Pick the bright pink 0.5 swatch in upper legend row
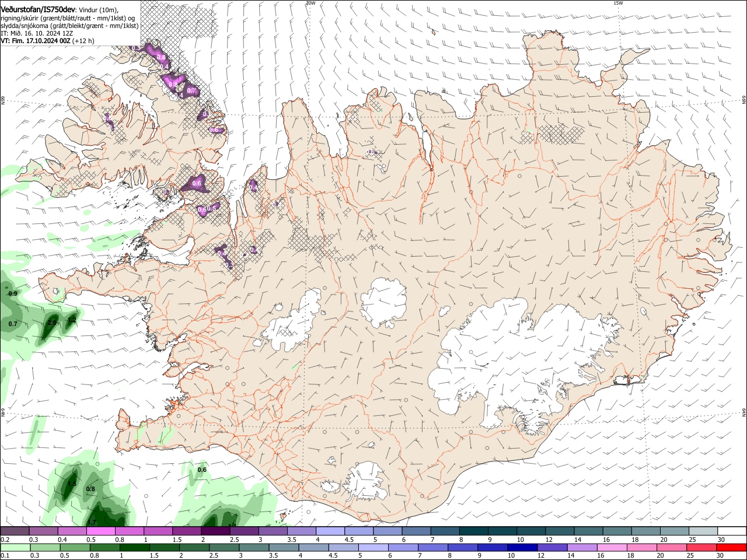 [100, 531]
